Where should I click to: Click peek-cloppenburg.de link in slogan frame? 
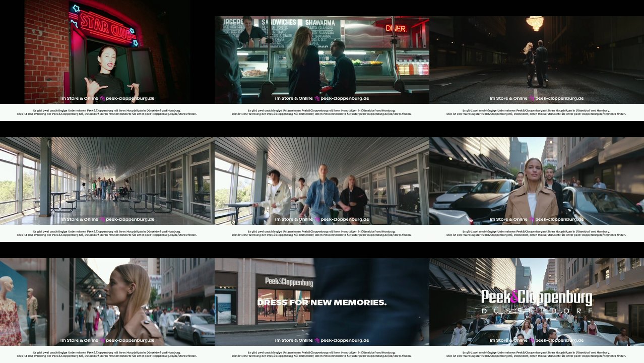(x=345, y=340)
